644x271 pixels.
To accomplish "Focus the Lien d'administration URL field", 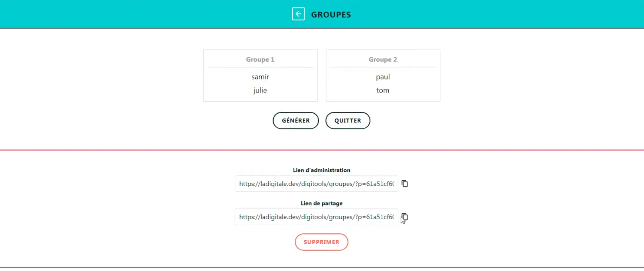I will (316, 184).
